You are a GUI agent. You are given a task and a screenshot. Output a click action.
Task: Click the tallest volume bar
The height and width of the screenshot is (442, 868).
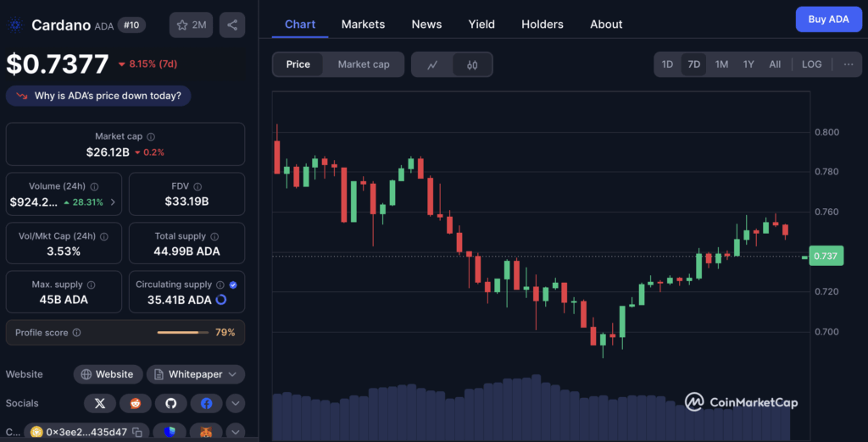click(536, 407)
